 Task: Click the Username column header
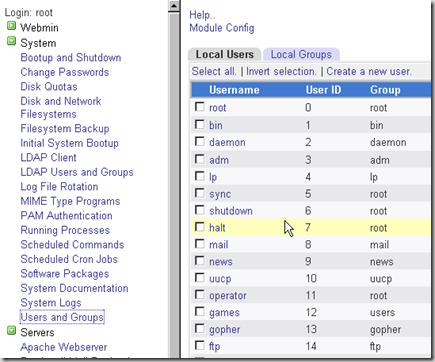234,90
